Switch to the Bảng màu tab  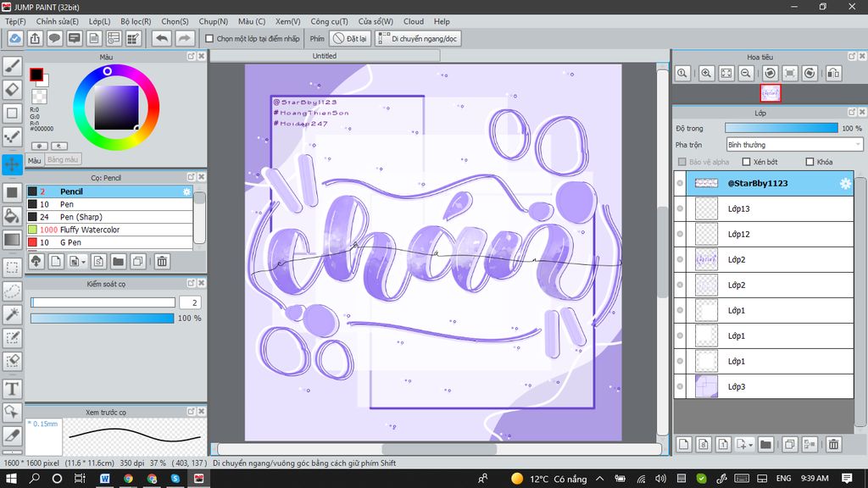63,159
